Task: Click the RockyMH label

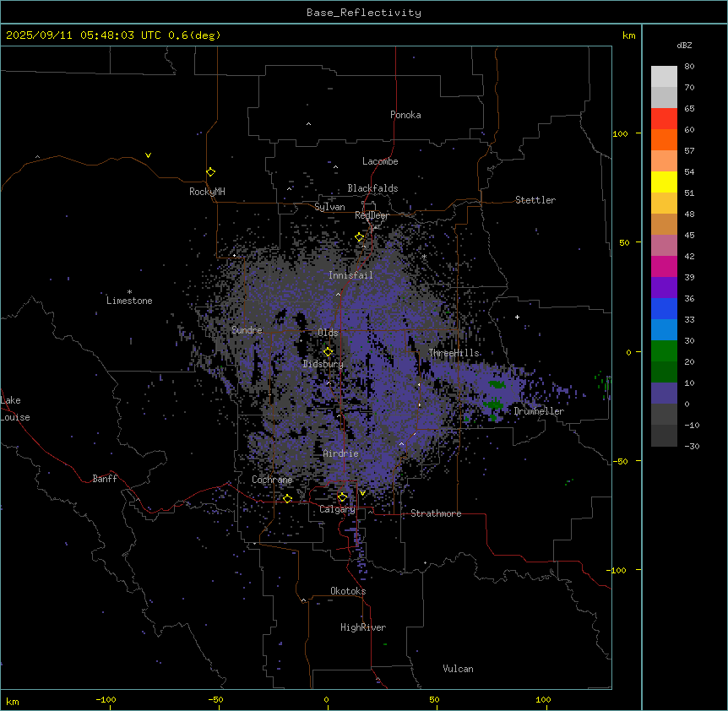Action: [207, 192]
